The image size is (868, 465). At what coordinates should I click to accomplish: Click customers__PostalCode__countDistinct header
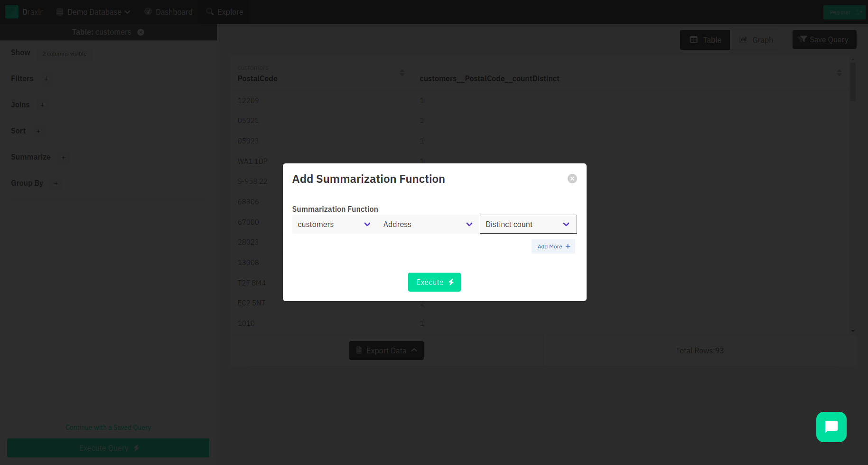click(489, 78)
